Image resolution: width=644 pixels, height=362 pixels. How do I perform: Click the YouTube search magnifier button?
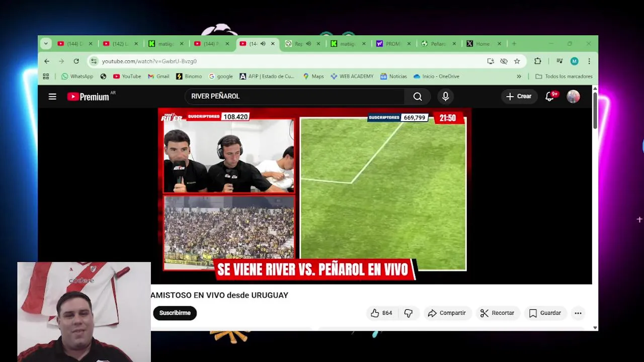click(x=418, y=97)
